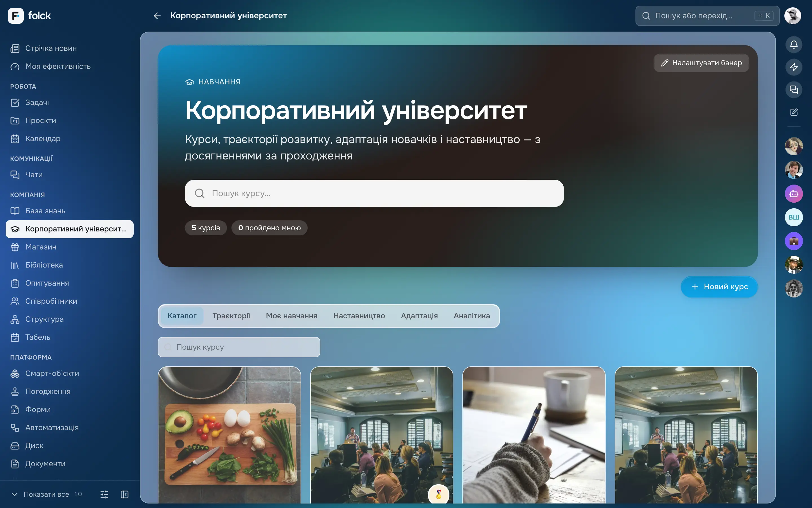812x508 pixels.
Task: Open Табель in the sidebar
Action: 69,337
